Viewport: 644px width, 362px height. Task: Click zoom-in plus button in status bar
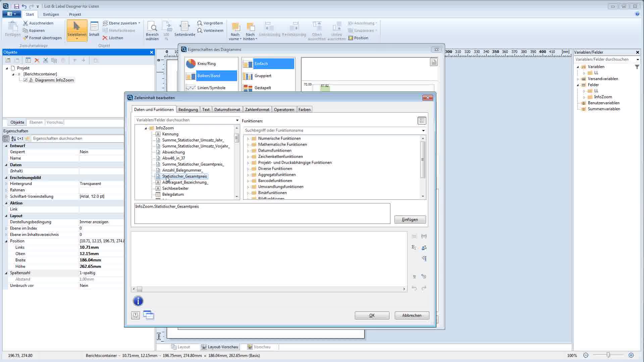(x=631, y=355)
